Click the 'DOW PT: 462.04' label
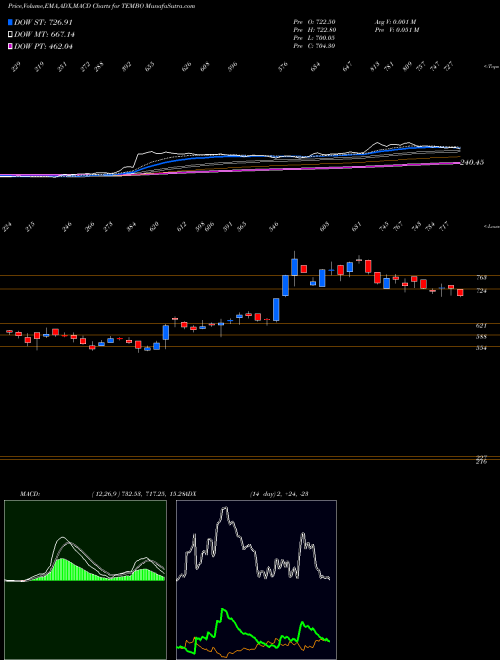 point(43,46)
